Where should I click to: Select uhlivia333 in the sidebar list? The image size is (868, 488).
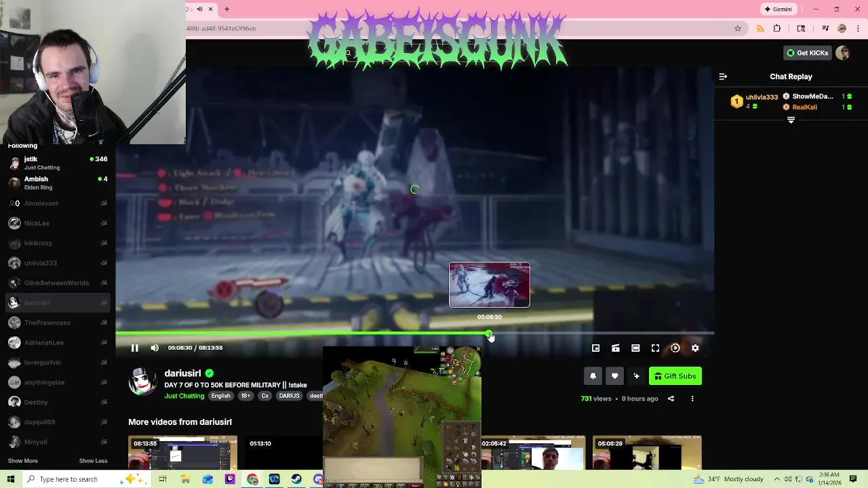[x=58, y=263]
